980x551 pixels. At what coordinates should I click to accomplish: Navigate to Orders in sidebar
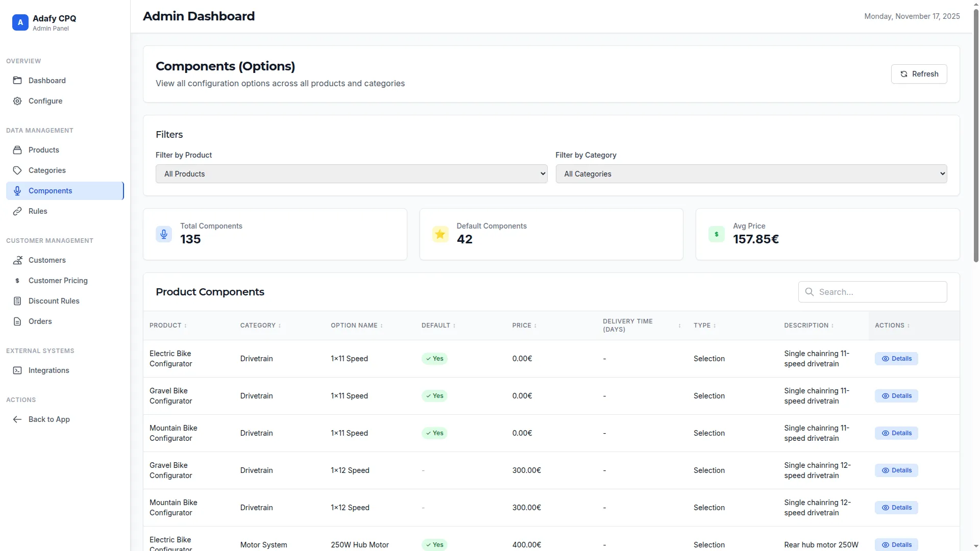[x=40, y=321]
